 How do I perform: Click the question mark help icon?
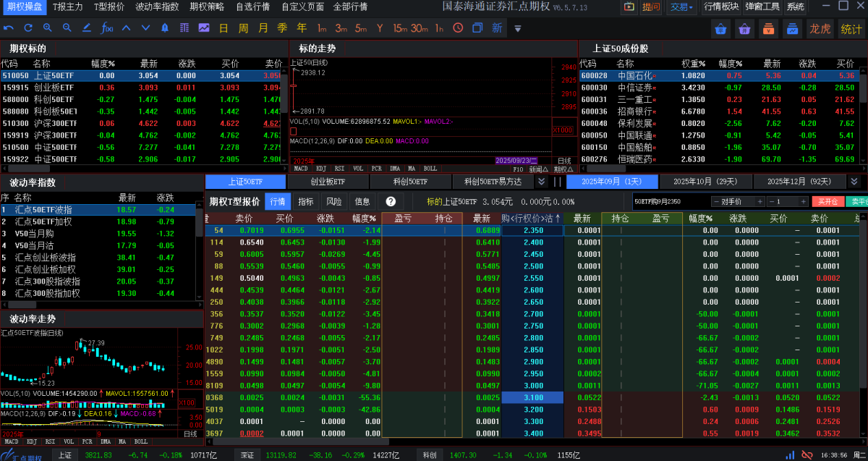click(391, 202)
